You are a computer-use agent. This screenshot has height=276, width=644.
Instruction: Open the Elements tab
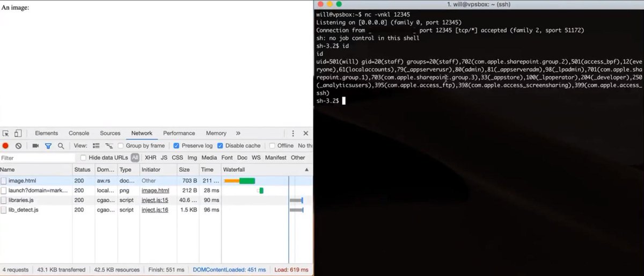click(46, 134)
